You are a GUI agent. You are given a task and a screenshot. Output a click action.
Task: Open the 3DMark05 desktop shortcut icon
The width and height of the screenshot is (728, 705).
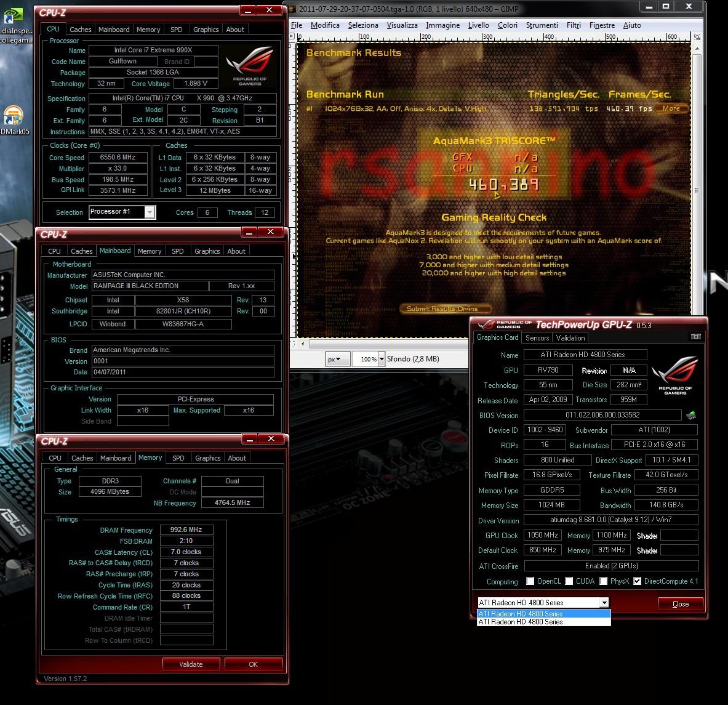[13, 116]
